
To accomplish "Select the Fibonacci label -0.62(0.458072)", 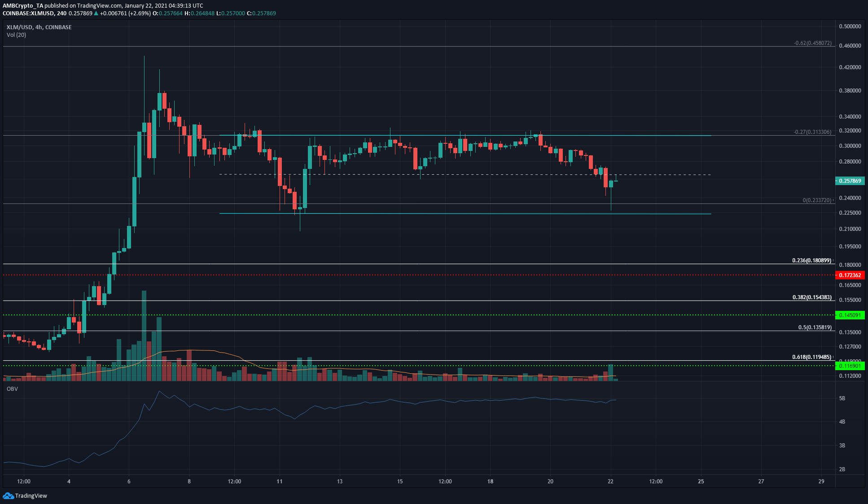I will (x=812, y=43).
